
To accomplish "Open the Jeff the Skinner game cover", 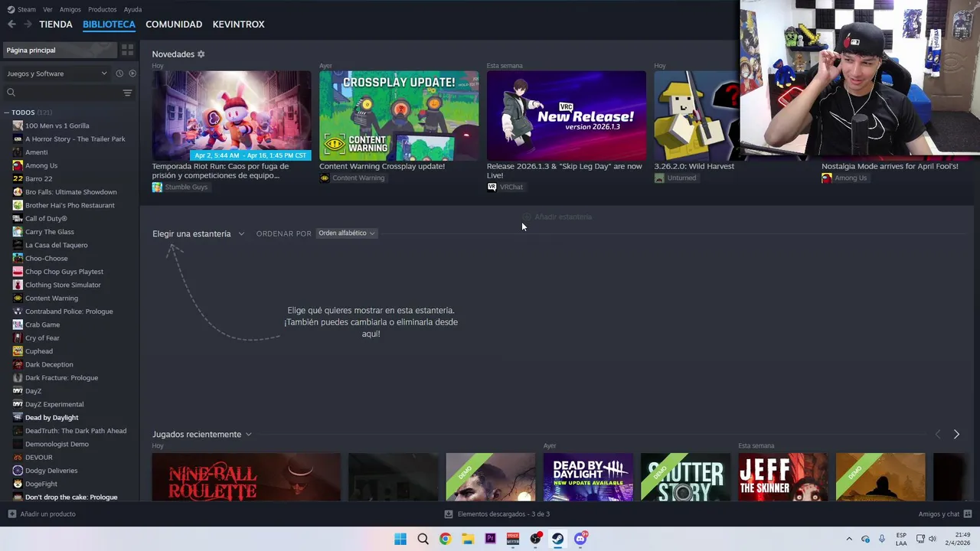I will (x=782, y=477).
